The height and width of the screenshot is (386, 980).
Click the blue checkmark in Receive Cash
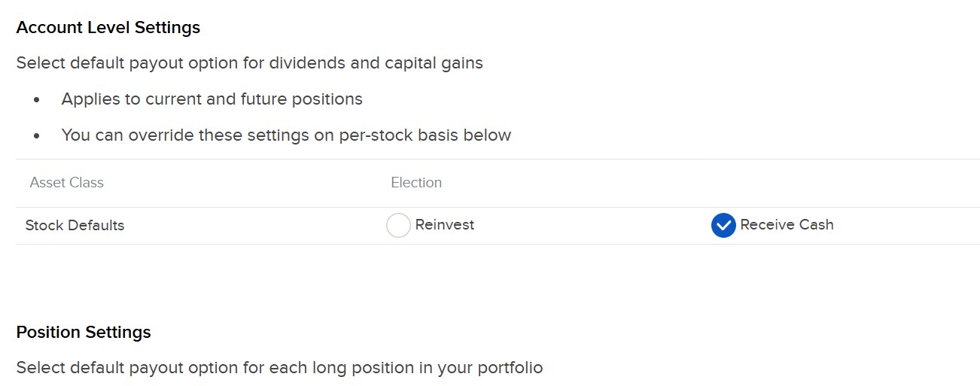click(723, 225)
